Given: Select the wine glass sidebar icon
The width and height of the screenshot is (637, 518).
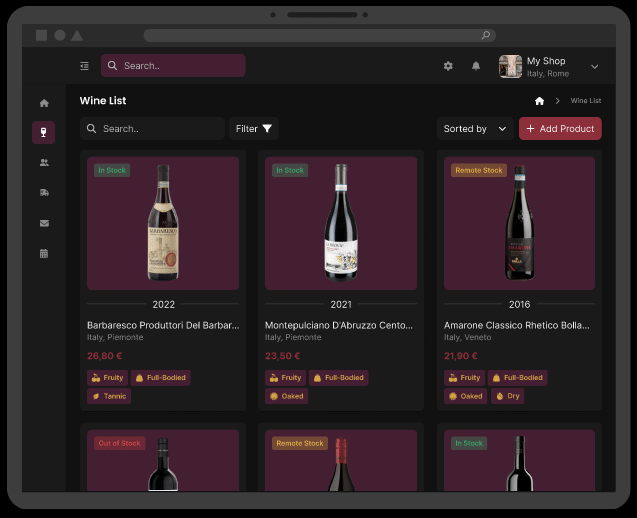Looking at the screenshot, I should 43,132.
